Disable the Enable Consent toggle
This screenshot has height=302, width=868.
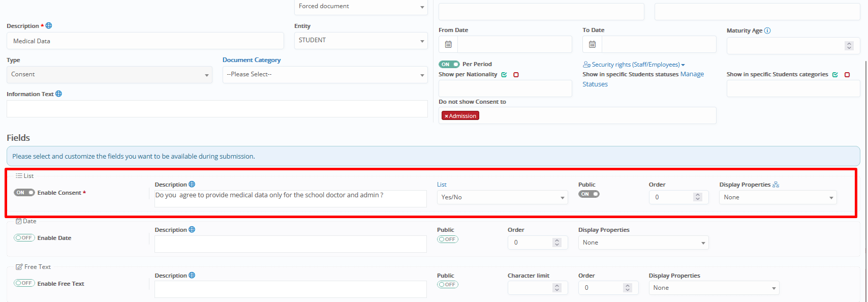pos(24,193)
